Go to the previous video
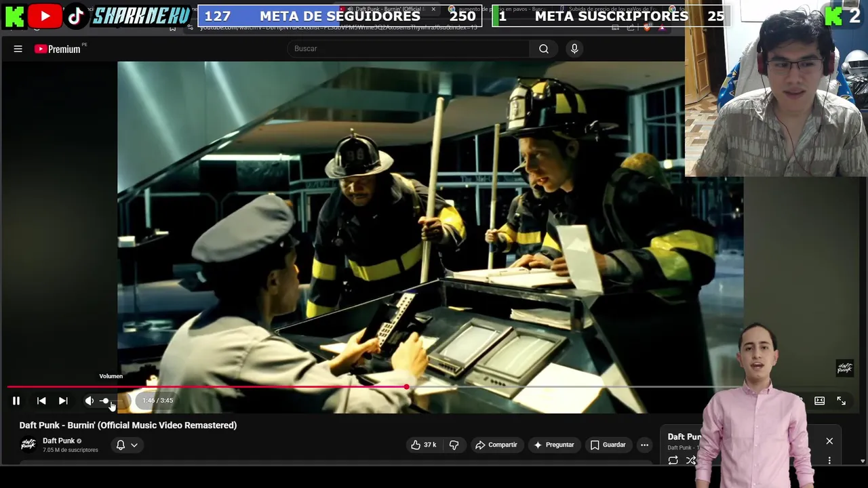Image resolution: width=868 pixels, height=488 pixels. point(41,401)
